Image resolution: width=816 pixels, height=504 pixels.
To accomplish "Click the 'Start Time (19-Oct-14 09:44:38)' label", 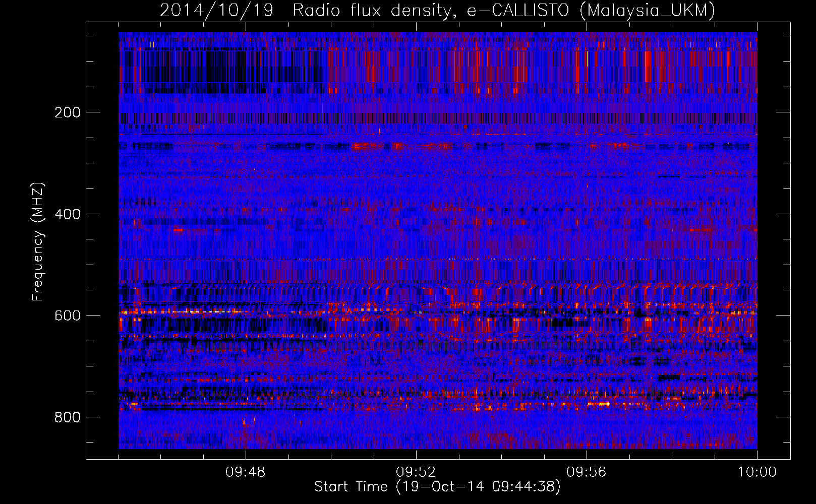I will pos(437,487).
